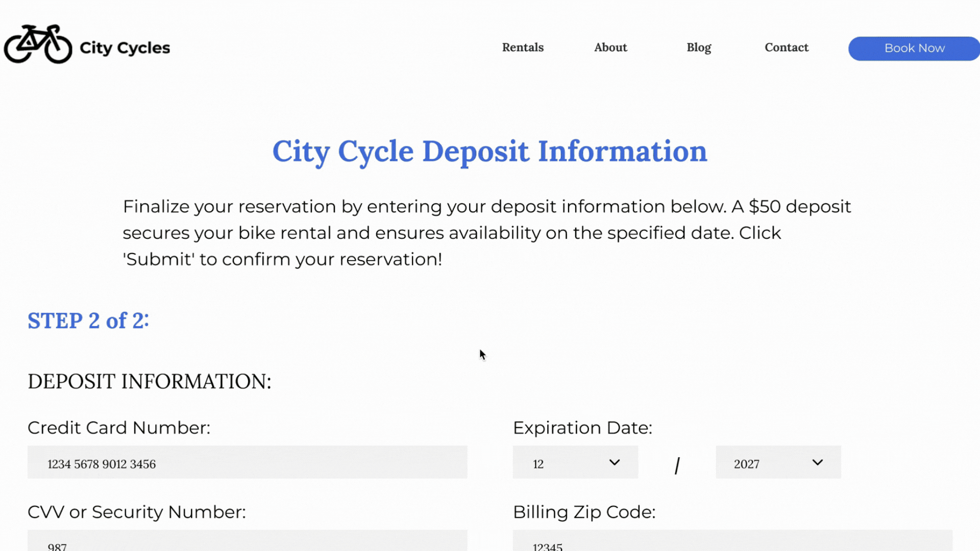Click the chevron arrow on year dropdown

pyautogui.click(x=817, y=462)
